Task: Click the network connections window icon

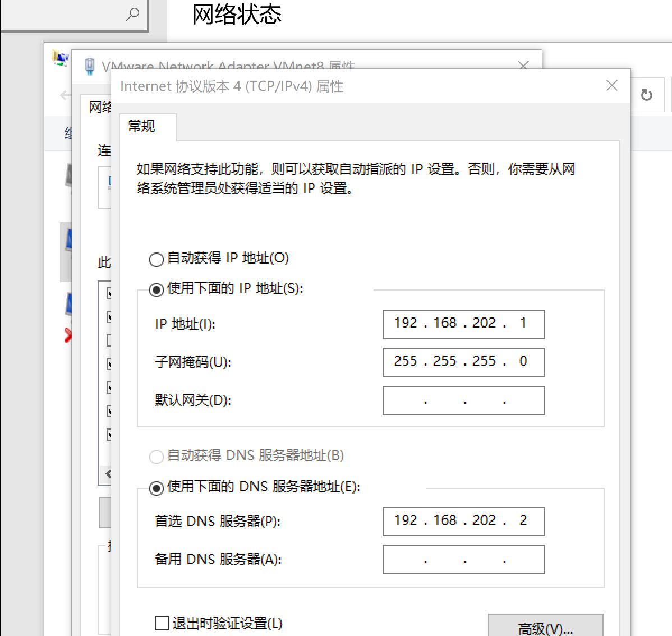Action: (x=60, y=58)
